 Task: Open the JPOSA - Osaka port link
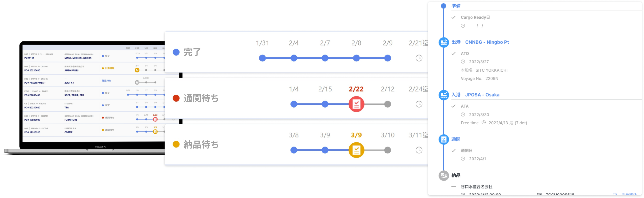tap(482, 95)
